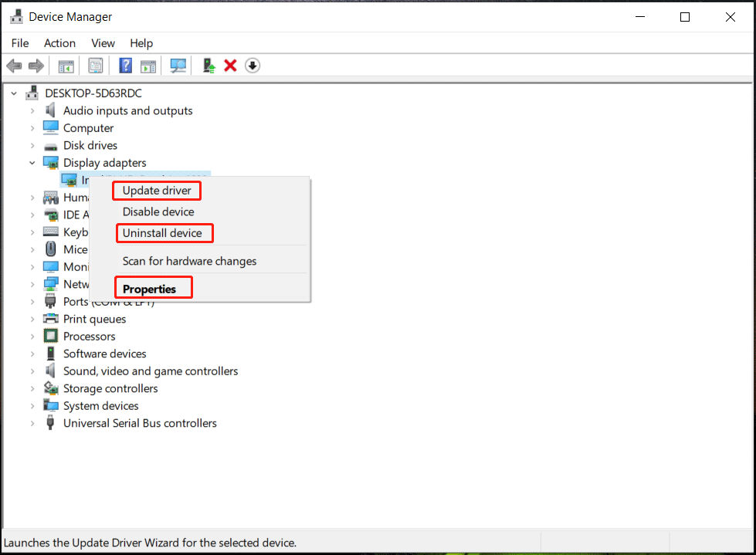Choose Update driver from context menu
This screenshot has height=555, width=756.
157,191
